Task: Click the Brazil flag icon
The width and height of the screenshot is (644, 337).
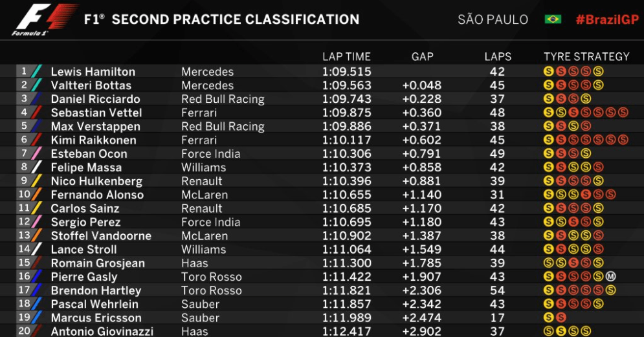Action: coord(552,19)
